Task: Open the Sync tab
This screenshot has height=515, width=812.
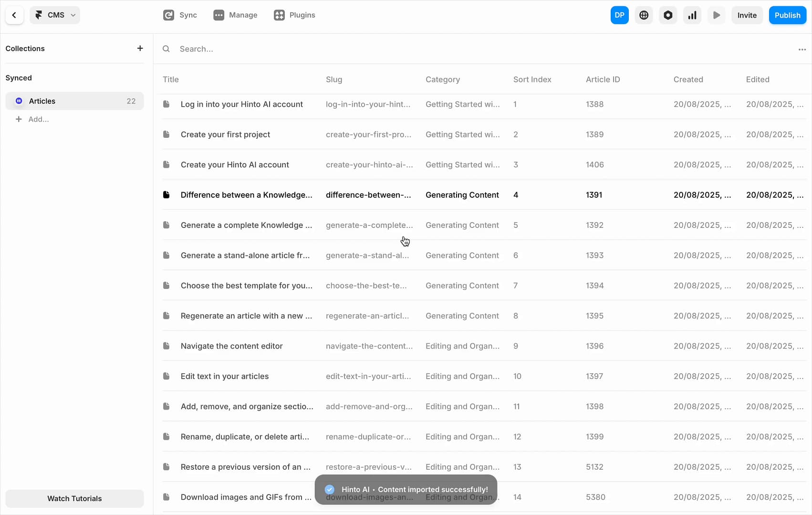Action: click(180, 15)
